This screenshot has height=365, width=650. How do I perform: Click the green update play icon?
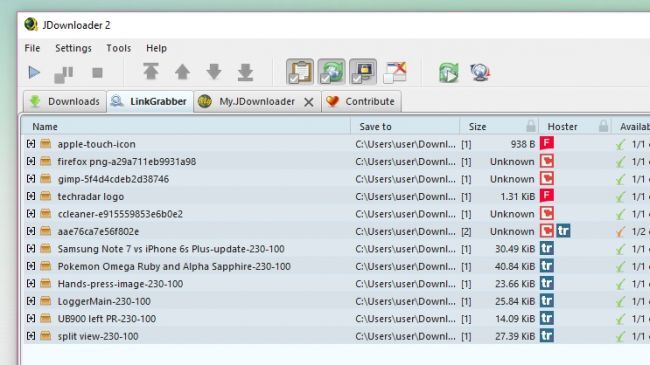(x=449, y=73)
